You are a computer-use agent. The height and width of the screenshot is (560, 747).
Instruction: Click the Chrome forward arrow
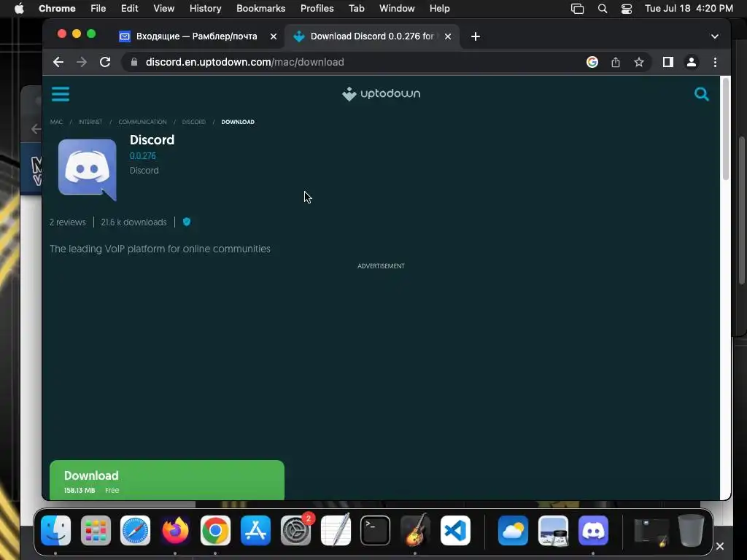click(x=82, y=62)
